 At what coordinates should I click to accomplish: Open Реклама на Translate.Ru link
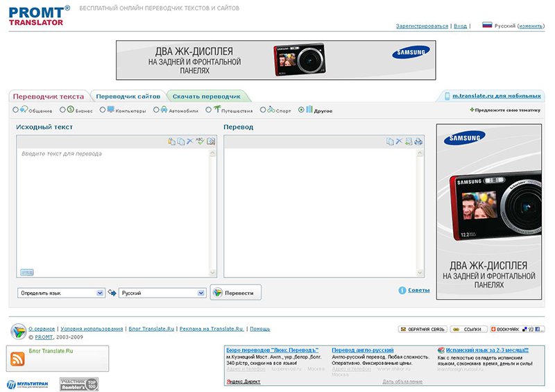(212, 329)
